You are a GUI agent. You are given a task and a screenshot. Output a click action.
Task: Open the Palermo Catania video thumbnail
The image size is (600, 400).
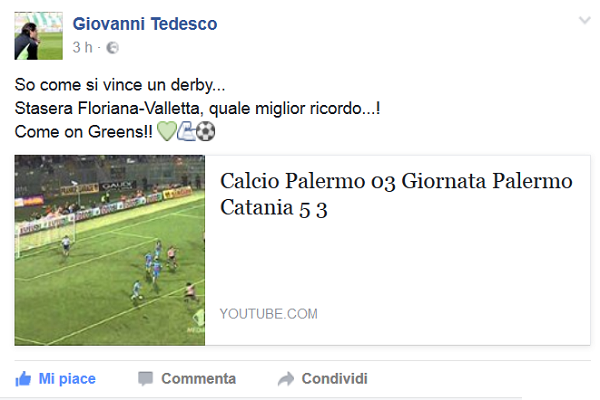[110, 250]
